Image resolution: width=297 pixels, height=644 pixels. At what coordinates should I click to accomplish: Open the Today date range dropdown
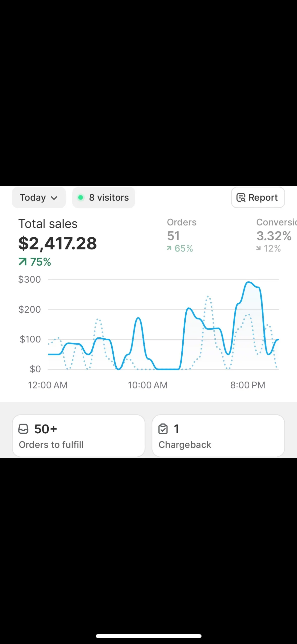(x=39, y=198)
